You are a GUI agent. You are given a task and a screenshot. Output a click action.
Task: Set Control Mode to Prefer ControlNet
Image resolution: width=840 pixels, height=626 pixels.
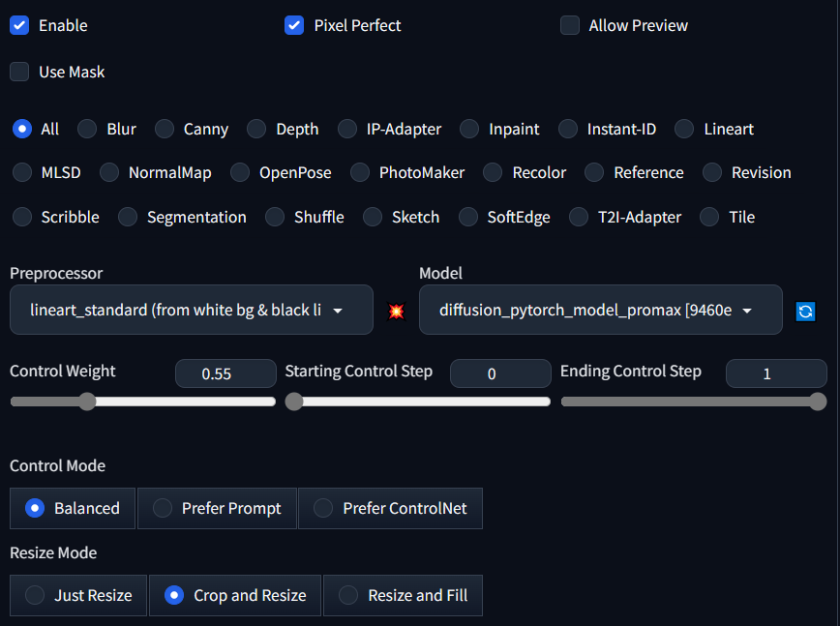[x=391, y=508]
